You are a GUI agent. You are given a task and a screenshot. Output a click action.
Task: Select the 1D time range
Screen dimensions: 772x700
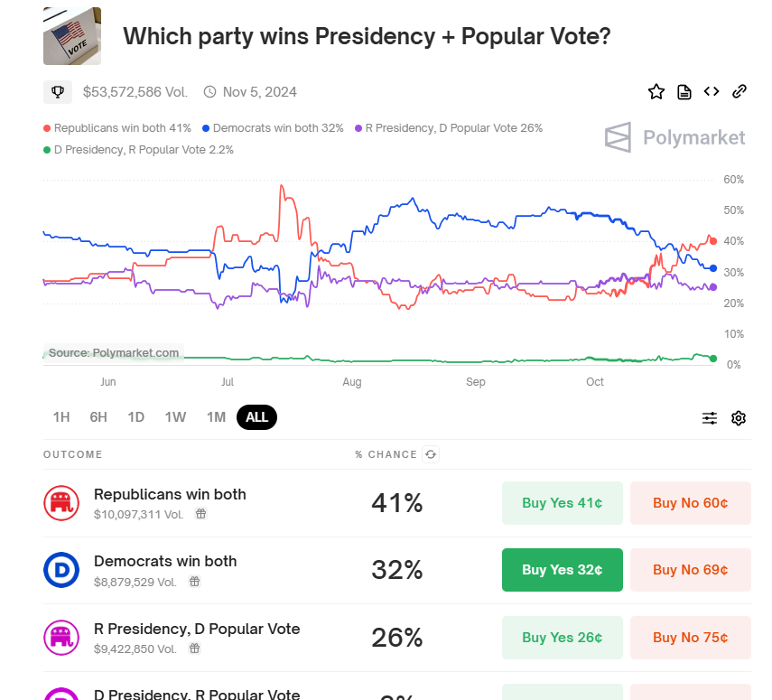tap(135, 417)
